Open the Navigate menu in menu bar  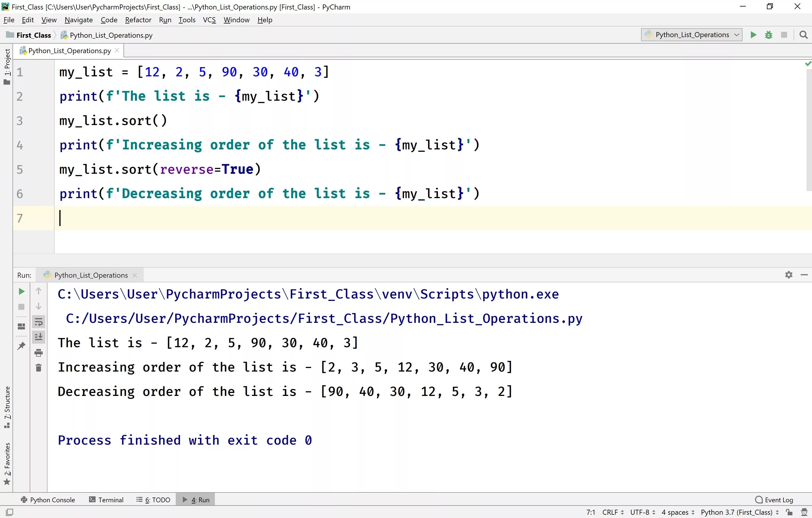pyautogui.click(x=79, y=20)
